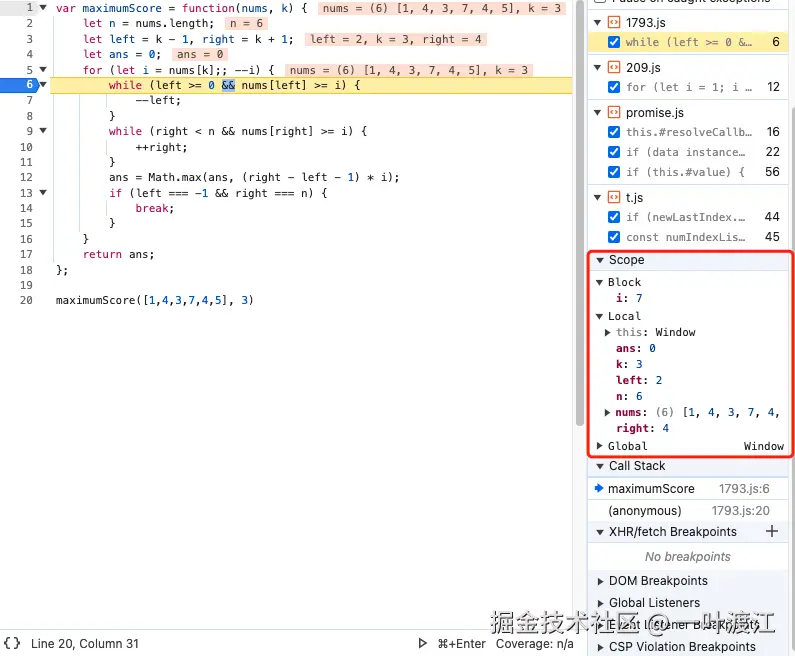Select the maximumScore call stack frame

688,489
